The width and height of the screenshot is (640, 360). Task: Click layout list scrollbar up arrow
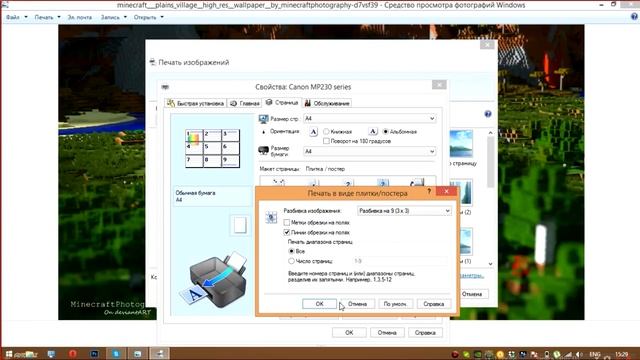[490, 133]
